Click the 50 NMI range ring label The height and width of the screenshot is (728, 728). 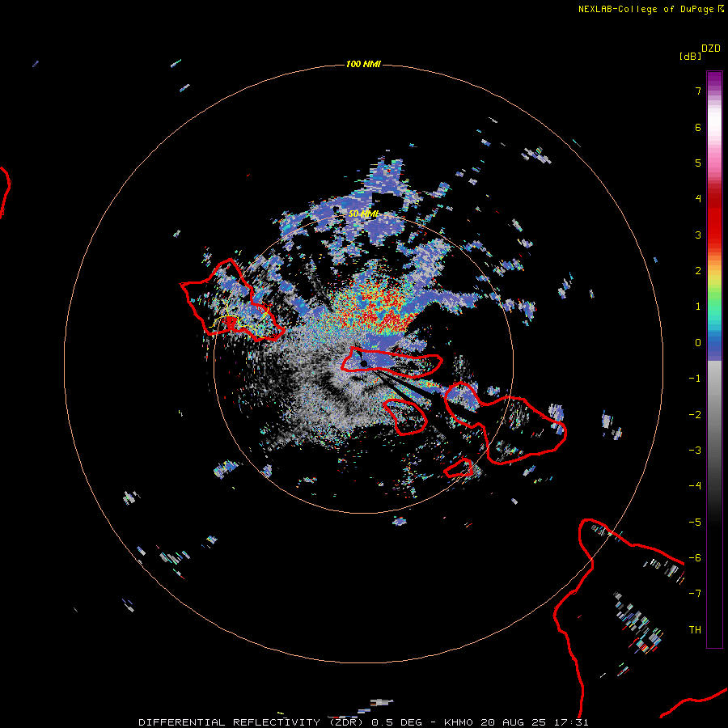tap(363, 214)
